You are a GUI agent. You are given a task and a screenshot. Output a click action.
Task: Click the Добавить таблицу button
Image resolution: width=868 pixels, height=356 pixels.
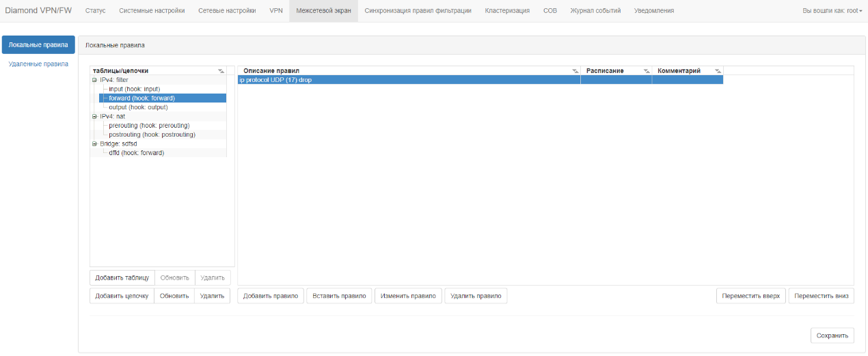click(122, 277)
